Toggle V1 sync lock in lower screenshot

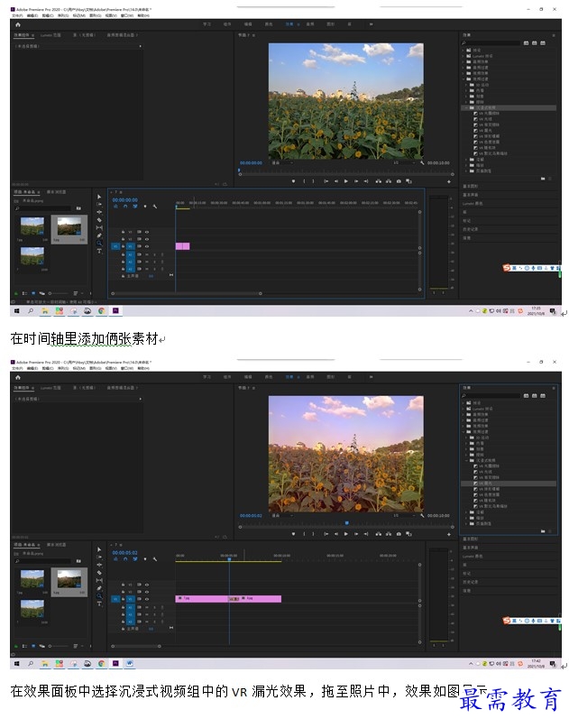tap(139, 599)
